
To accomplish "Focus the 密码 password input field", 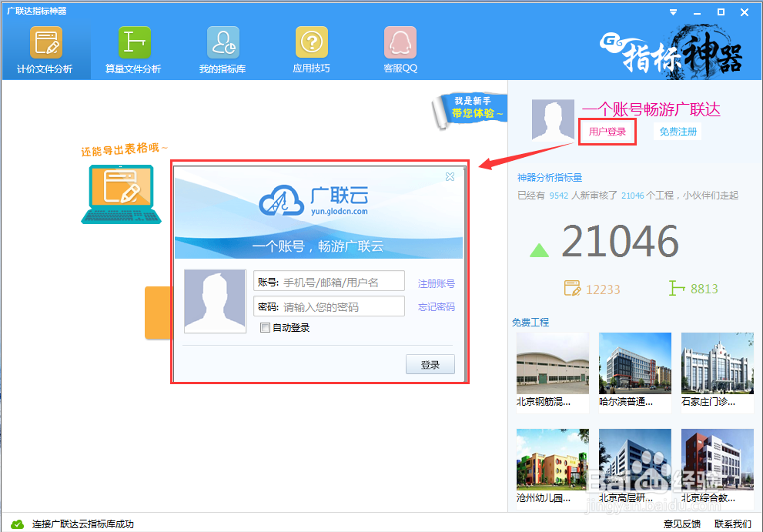I will 329,306.
